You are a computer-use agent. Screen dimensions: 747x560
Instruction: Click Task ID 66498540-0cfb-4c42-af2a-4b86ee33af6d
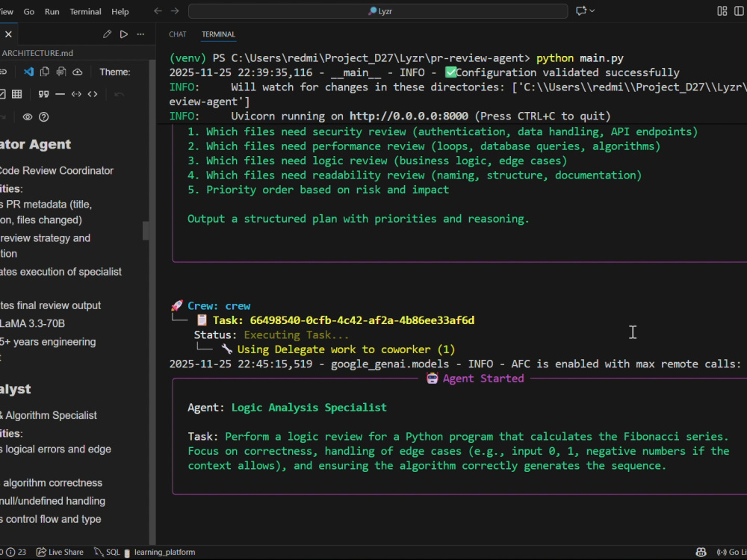(x=362, y=320)
